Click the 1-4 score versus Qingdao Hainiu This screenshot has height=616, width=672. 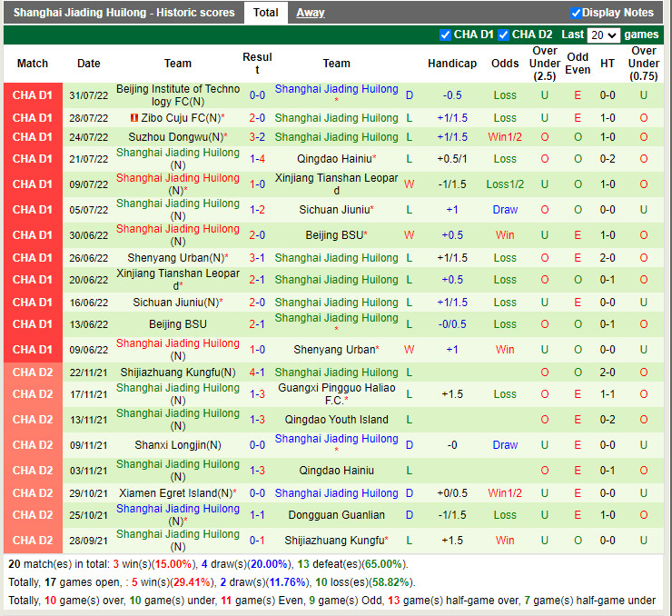[257, 159]
